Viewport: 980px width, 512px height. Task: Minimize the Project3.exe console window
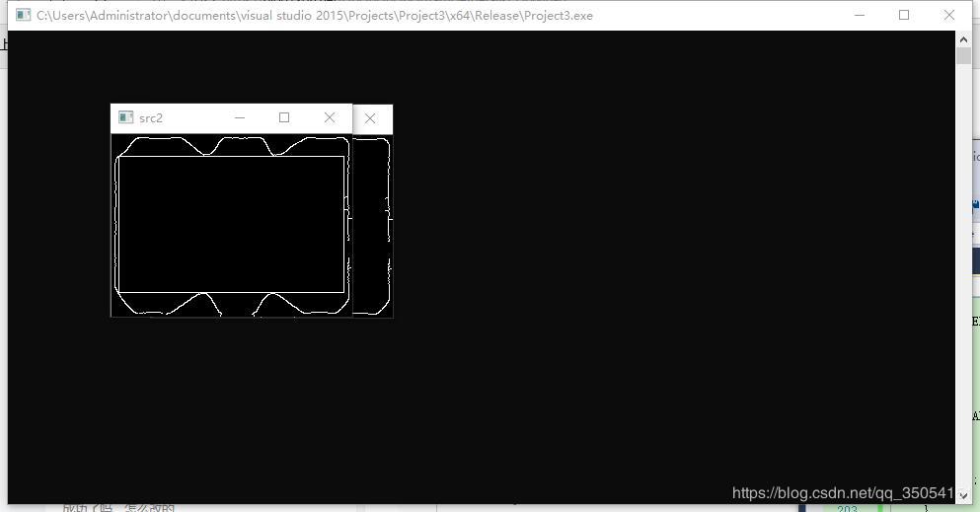point(860,15)
